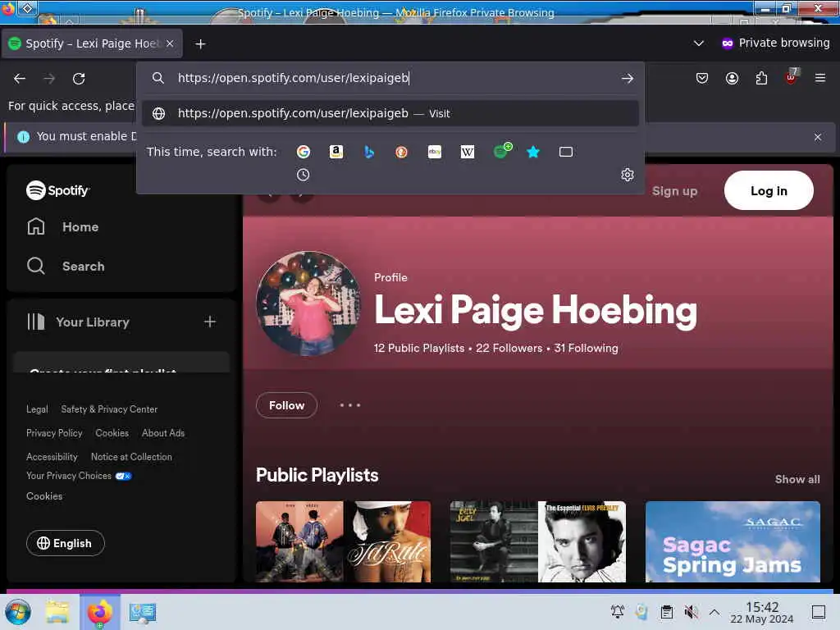Open the Pocket save icon

pyautogui.click(x=702, y=79)
